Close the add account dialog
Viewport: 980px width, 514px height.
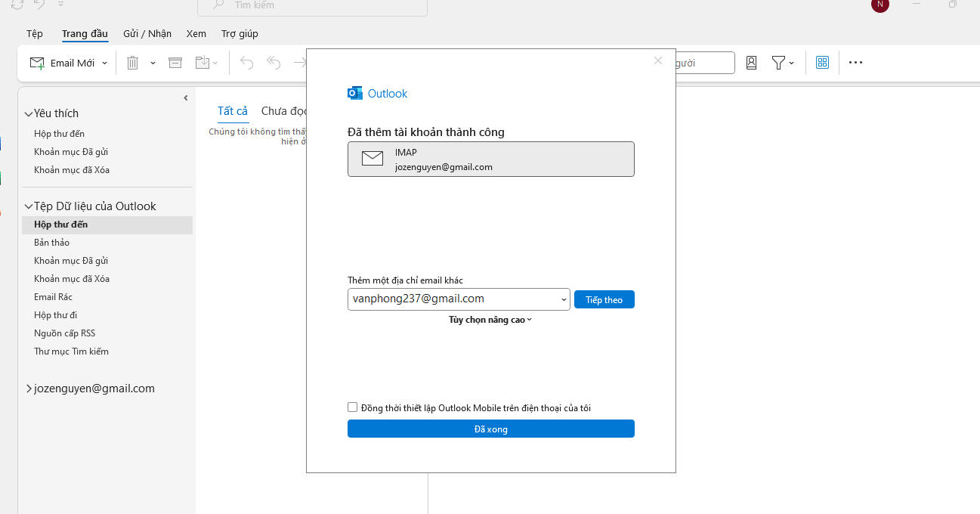(657, 60)
